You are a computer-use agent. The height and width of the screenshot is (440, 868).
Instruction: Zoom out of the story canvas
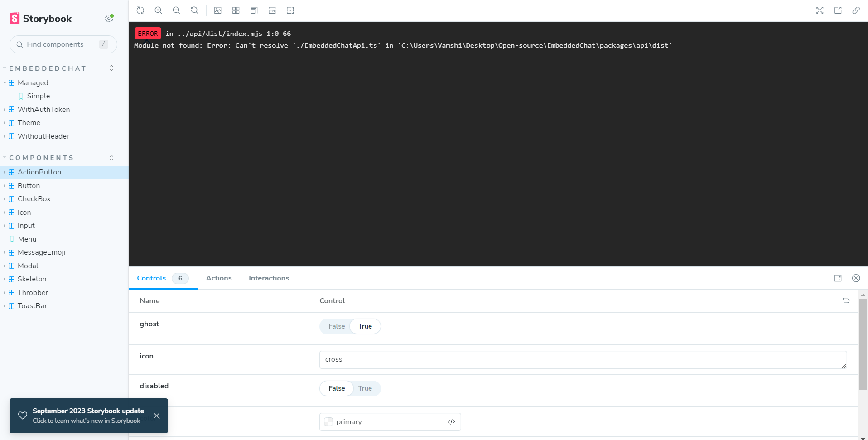(x=176, y=10)
